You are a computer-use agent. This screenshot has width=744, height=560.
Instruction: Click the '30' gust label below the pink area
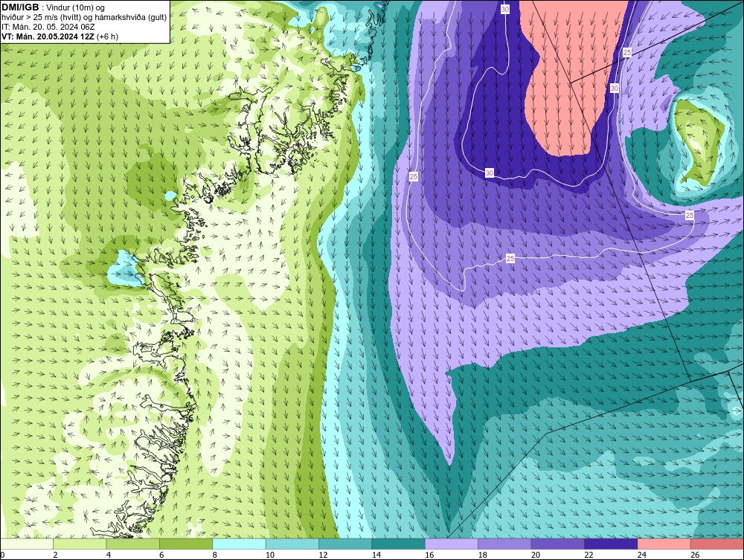(x=490, y=173)
